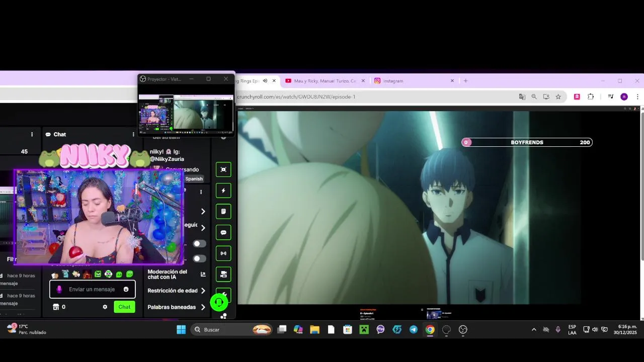
Task: Open the purple Chrome profile avatar
Action: pyautogui.click(x=624, y=97)
